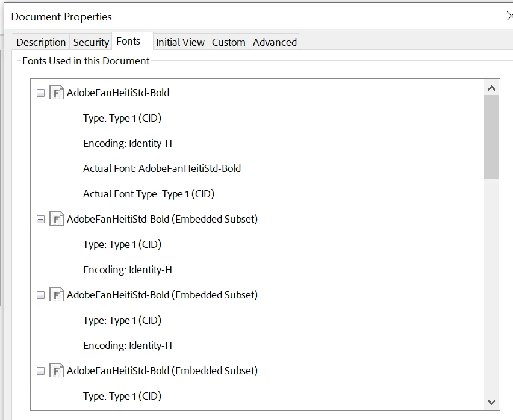This screenshot has width=513, height=420.
Task: Switch to the Advanced tab
Action: tap(275, 42)
